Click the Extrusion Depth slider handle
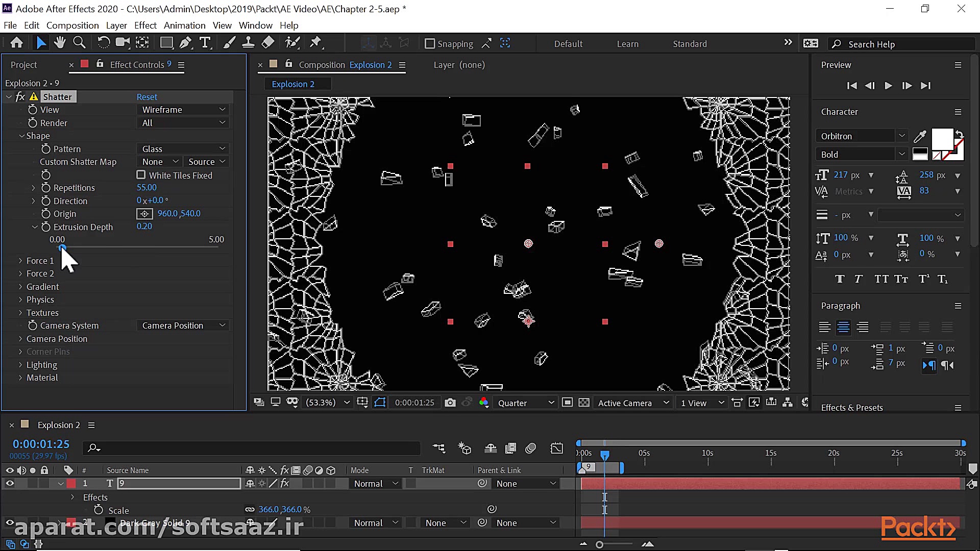Image resolution: width=980 pixels, height=551 pixels. click(x=62, y=247)
